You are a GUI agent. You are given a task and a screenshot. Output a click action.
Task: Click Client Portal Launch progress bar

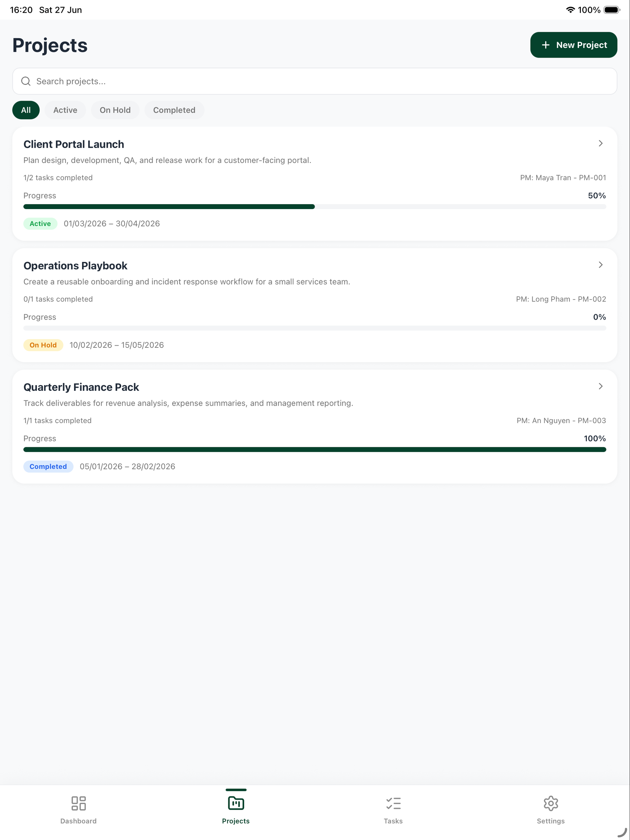[315, 207]
